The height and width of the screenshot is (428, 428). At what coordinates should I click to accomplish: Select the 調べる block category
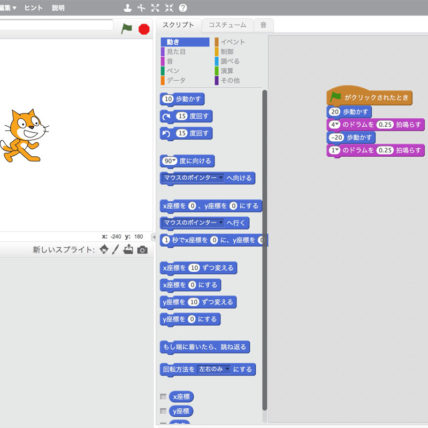pyautogui.click(x=240, y=61)
